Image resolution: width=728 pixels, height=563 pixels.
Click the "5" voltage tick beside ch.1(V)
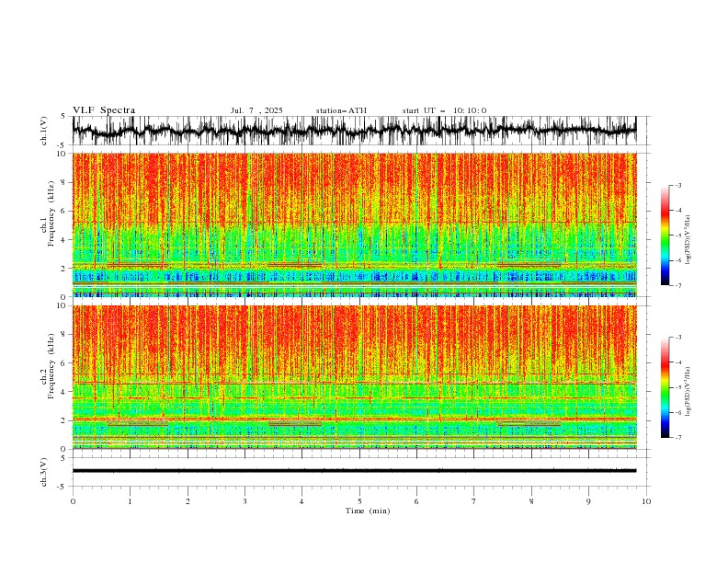(63, 116)
